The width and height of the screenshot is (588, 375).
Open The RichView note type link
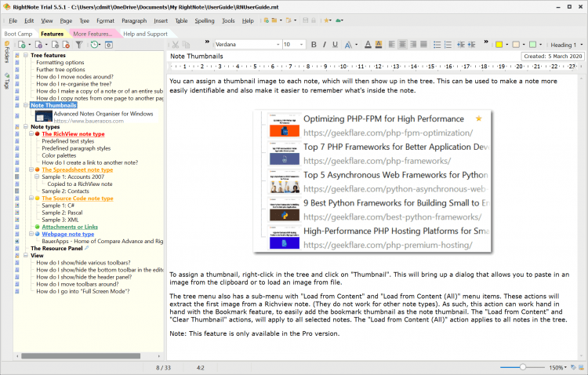coord(73,134)
